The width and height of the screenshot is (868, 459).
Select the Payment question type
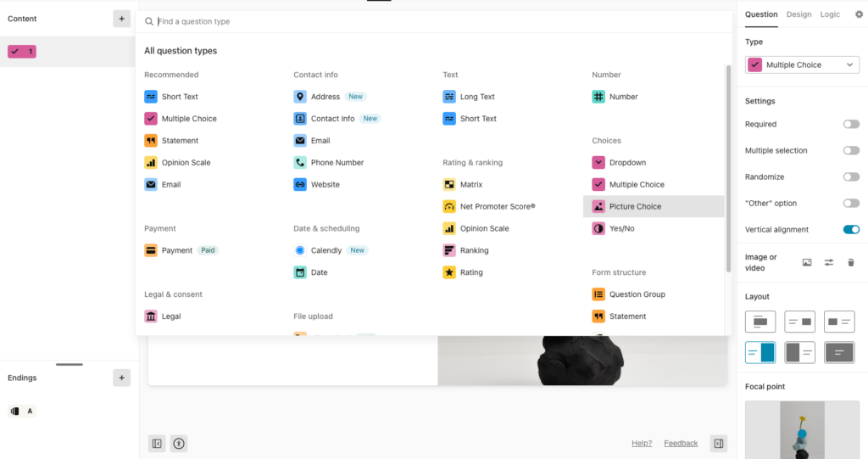point(181,250)
